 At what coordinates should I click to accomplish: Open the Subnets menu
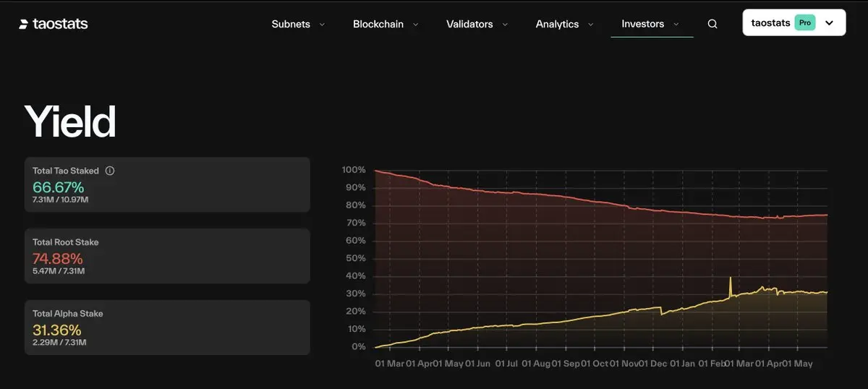click(291, 24)
